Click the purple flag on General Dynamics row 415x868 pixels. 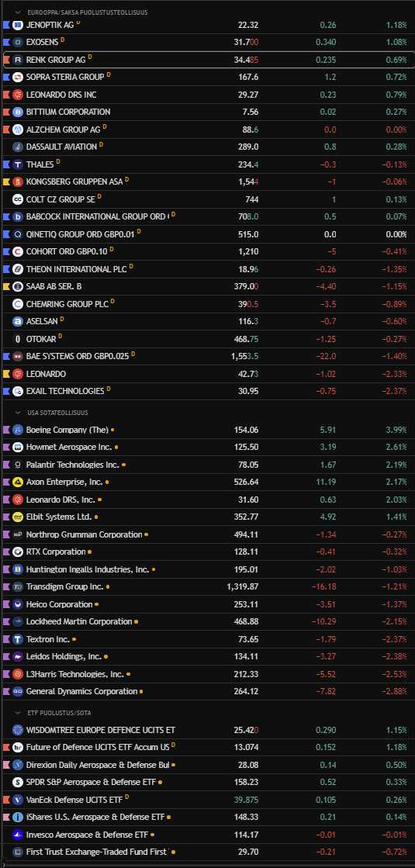click(6, 691)
